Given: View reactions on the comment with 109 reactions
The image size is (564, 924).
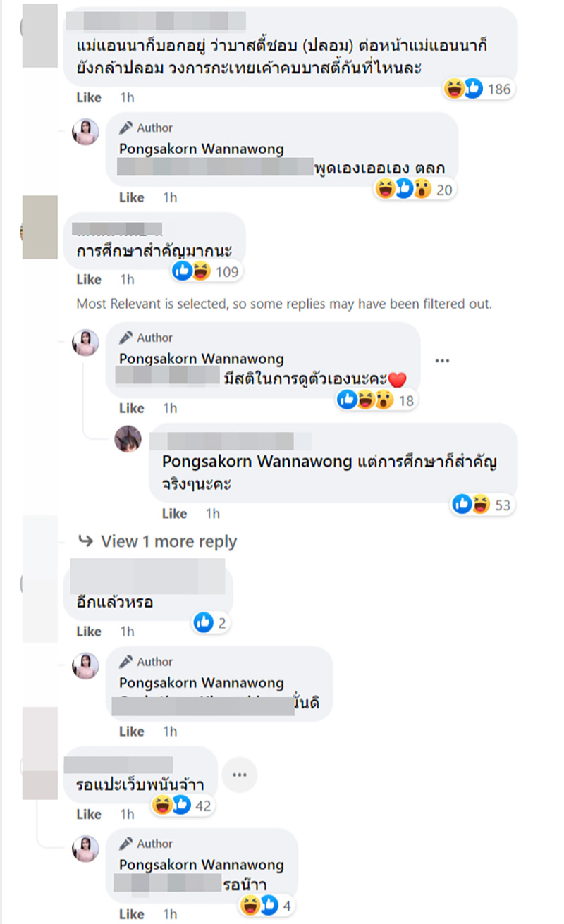Looking at the screenshot, I should 207,271.
